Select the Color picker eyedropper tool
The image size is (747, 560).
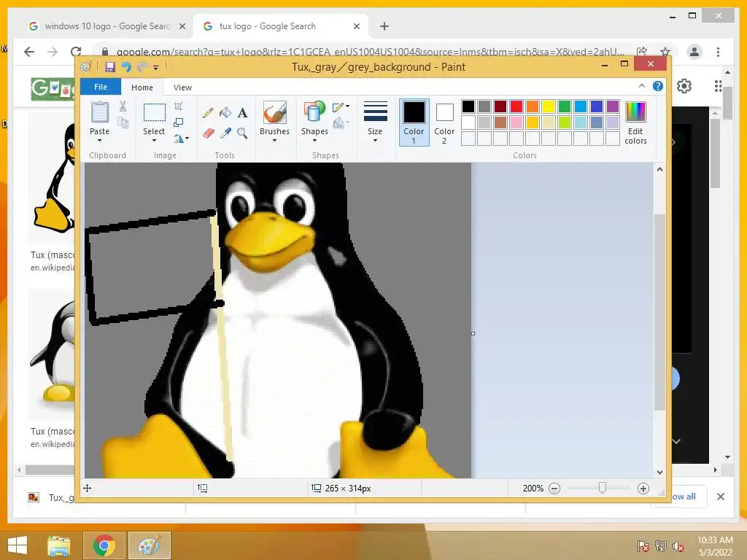[225, 133]
